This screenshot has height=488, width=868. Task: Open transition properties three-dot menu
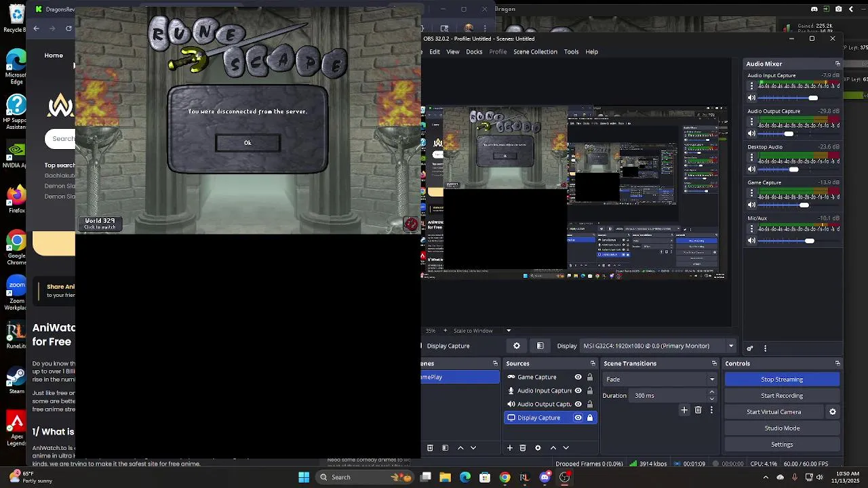click(x=711, y=410)
